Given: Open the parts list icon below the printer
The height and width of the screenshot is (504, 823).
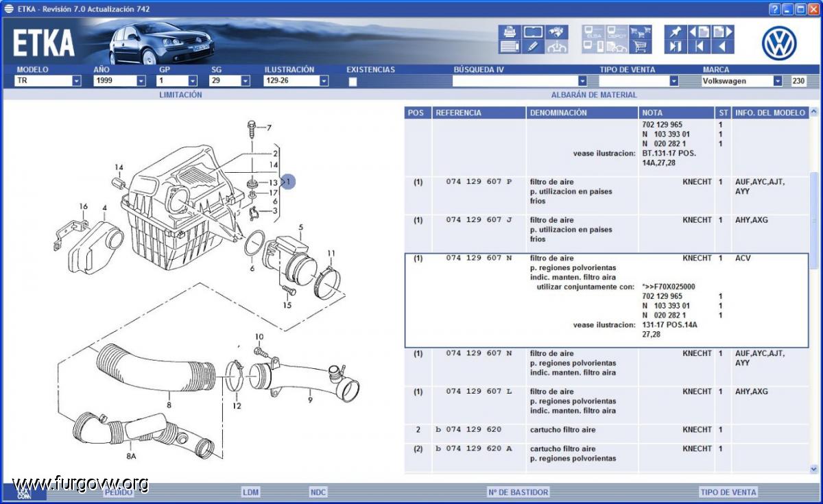Looking at the screenshot, I should (x=510, y=47).
